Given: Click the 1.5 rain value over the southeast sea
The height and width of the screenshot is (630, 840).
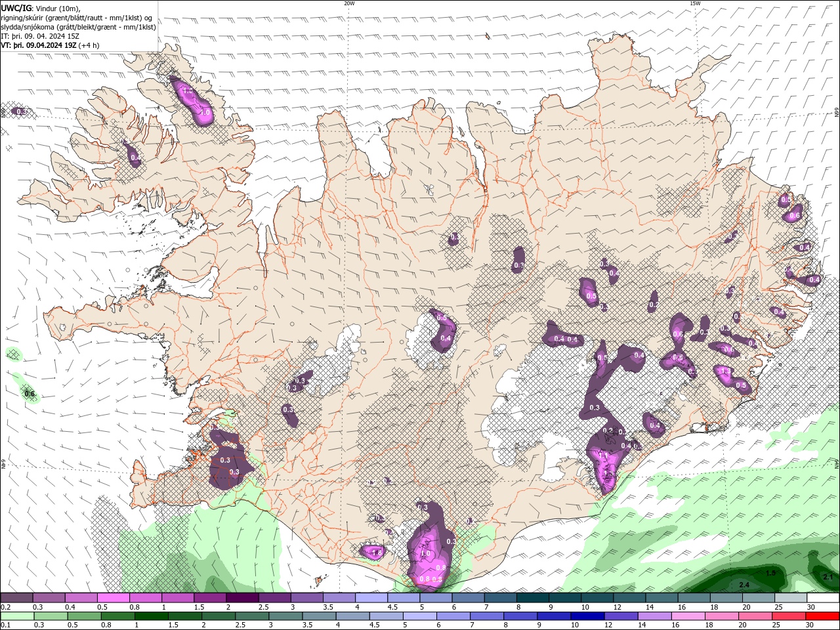Looking at the screenshot, I should tap(771, 573).
